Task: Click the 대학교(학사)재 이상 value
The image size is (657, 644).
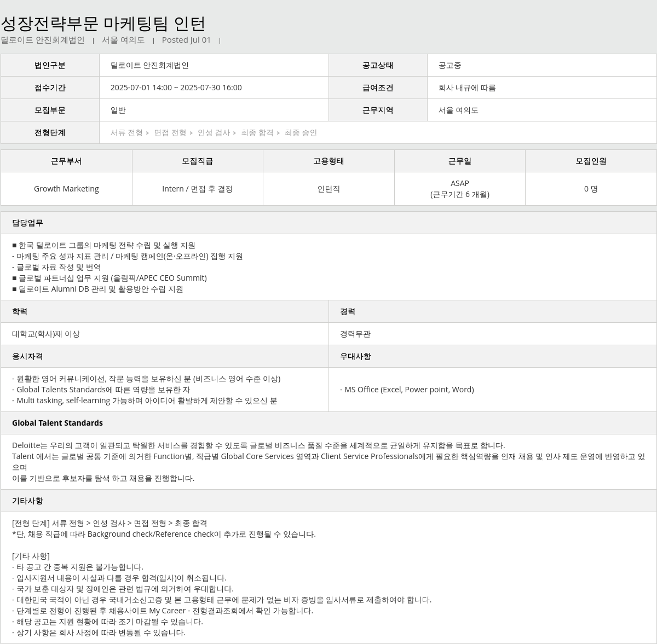Action: coord(46,334)
